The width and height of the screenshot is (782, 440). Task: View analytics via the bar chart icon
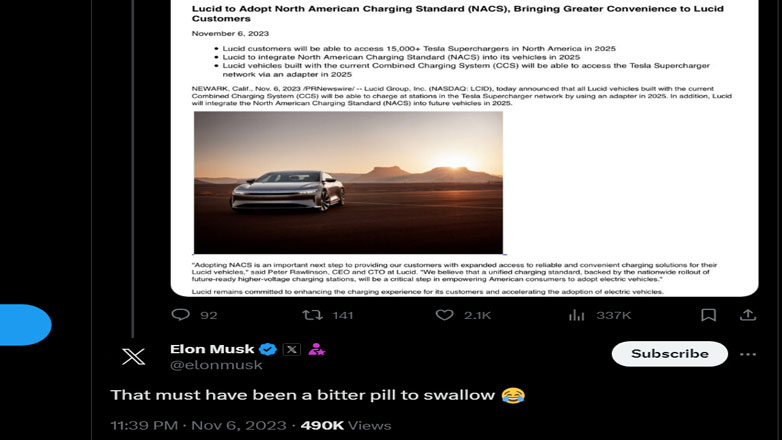577,315
